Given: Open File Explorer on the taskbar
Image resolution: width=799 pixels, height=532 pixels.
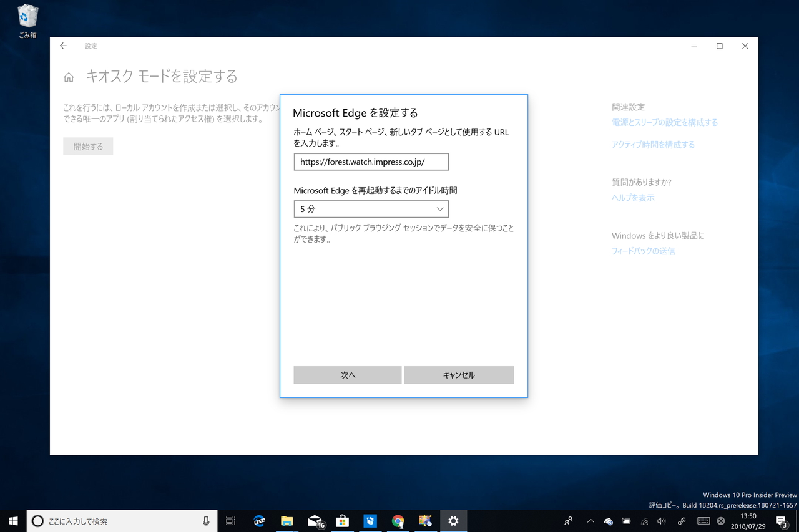Looking at the screenshot, I should [x=287, y=521].
